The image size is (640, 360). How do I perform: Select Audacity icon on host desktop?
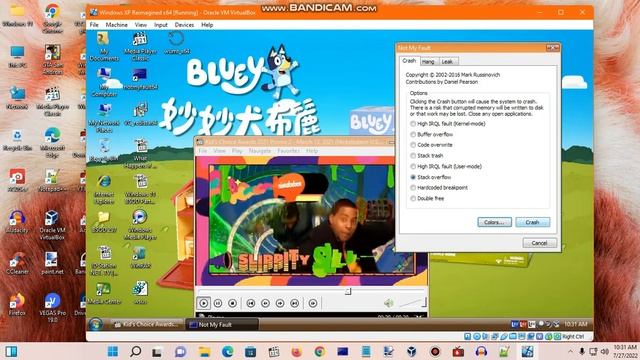coord(17,222)
